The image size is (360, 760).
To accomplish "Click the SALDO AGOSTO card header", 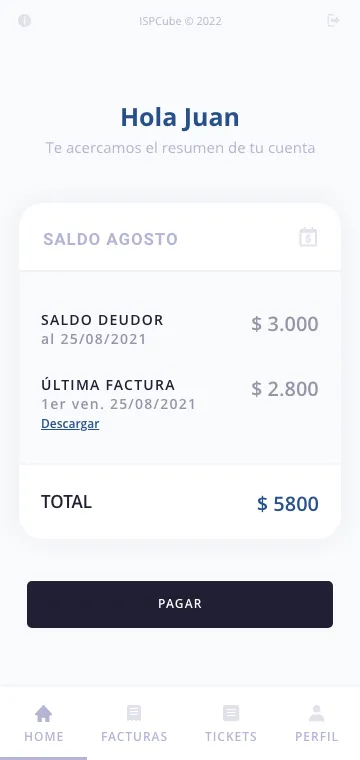I will [x=180, y=238].
